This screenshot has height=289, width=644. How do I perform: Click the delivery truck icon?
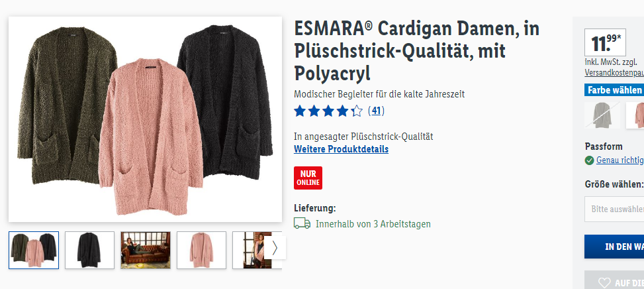(x=302, y=223)
